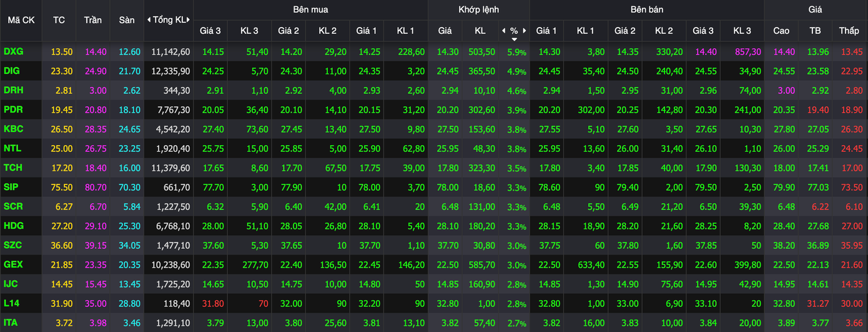Select the Trần column header
This screenshot has height=332, width=868.
point(92,20)
